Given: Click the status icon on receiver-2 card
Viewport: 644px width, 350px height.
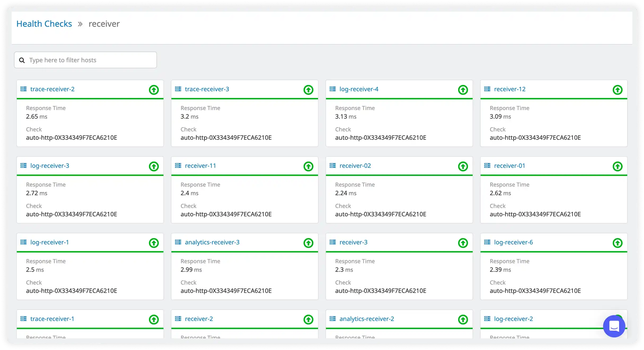Looking at the screenshot, I should 308,319.
